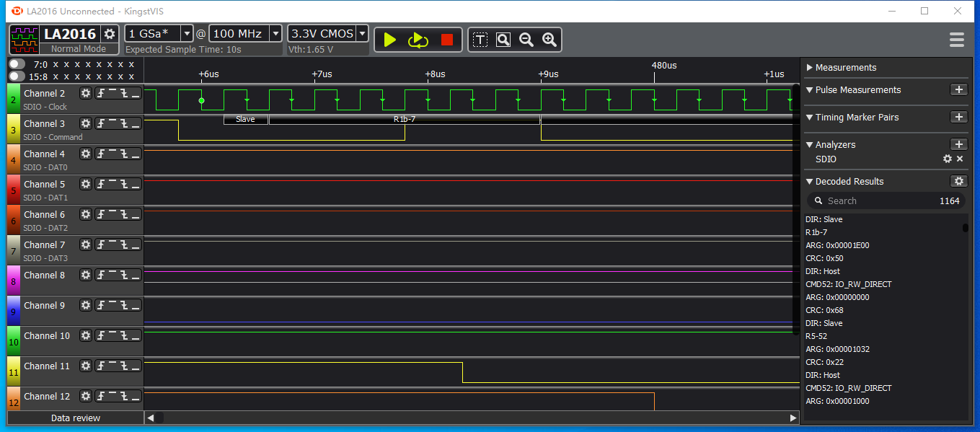Start sampling with the green play button
Image resolution: width=980 pixels, height=432 pixels.
(389, 40)
